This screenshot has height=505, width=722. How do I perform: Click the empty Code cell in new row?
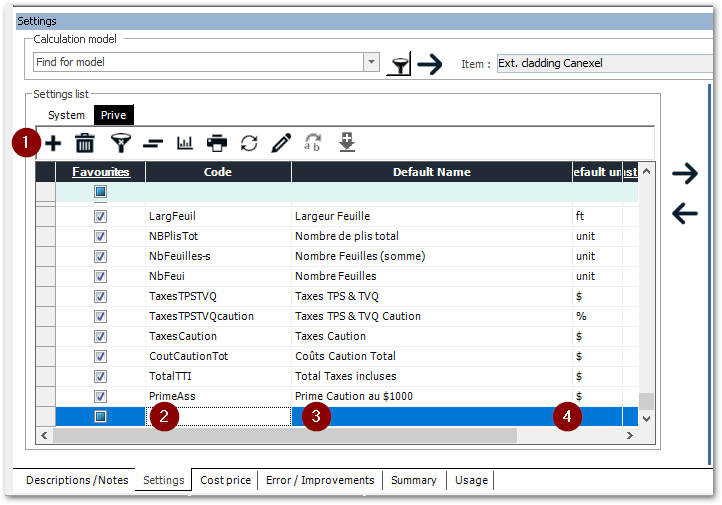point(218,417)
